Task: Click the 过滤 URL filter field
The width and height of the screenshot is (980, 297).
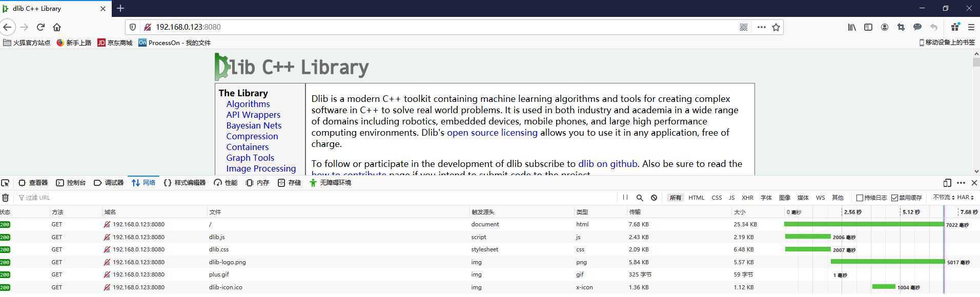Action: tap(315, 198)
